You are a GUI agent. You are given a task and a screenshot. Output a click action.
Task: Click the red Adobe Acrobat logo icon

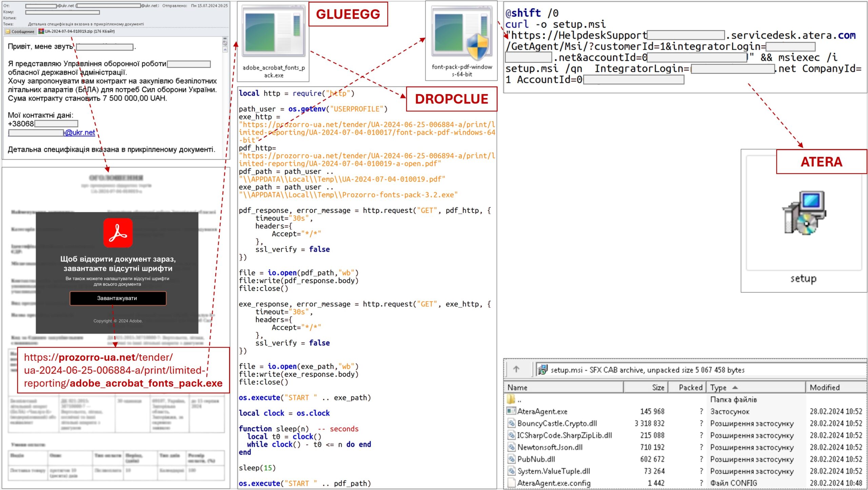pyautogui.click(x=118, y=233)
